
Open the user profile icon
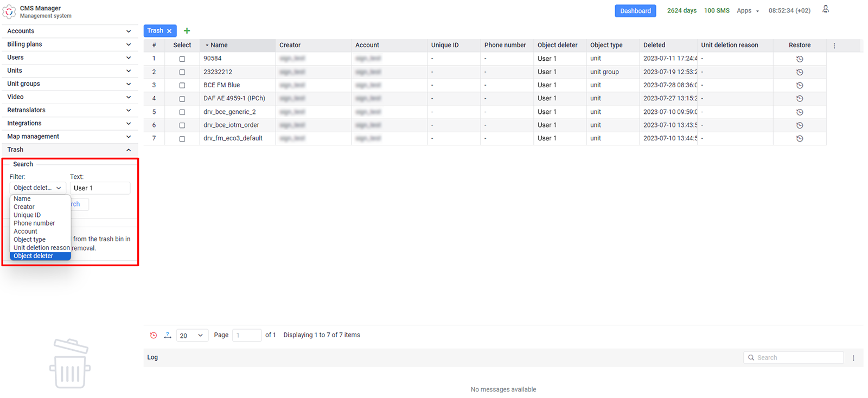coord(825,9)
